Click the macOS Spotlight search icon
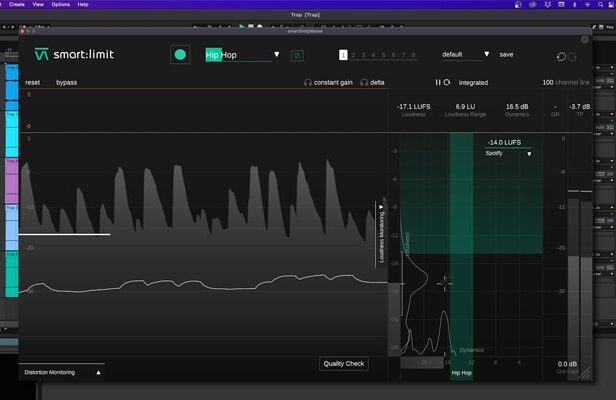This screenshot has height=400, width=616. pos(600,4)
